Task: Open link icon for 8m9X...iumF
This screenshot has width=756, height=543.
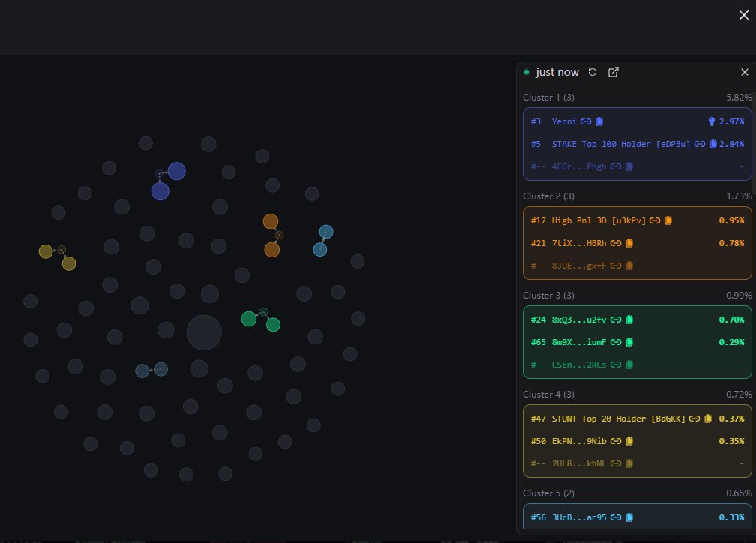Action: tap(616, 343)
